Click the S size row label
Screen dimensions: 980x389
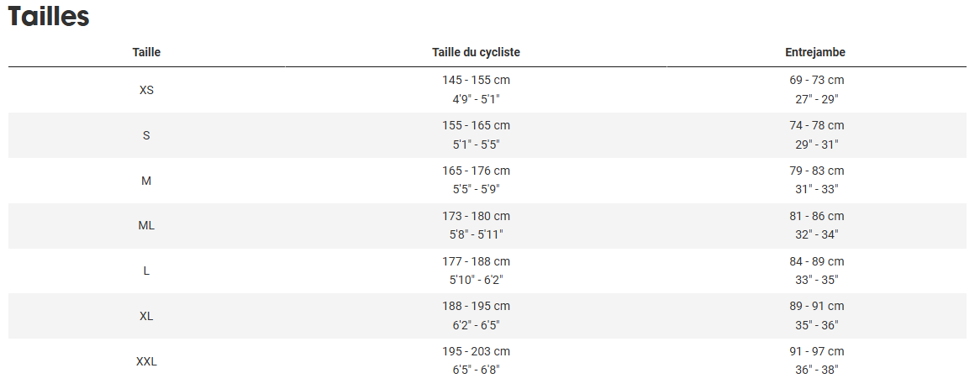pos(146,135)
